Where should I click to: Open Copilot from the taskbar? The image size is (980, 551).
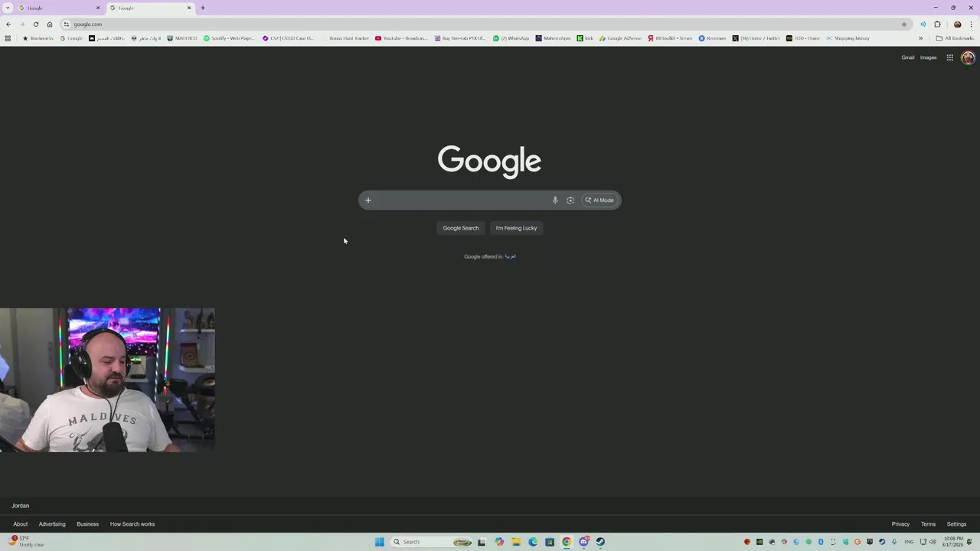tap(499, 542)
